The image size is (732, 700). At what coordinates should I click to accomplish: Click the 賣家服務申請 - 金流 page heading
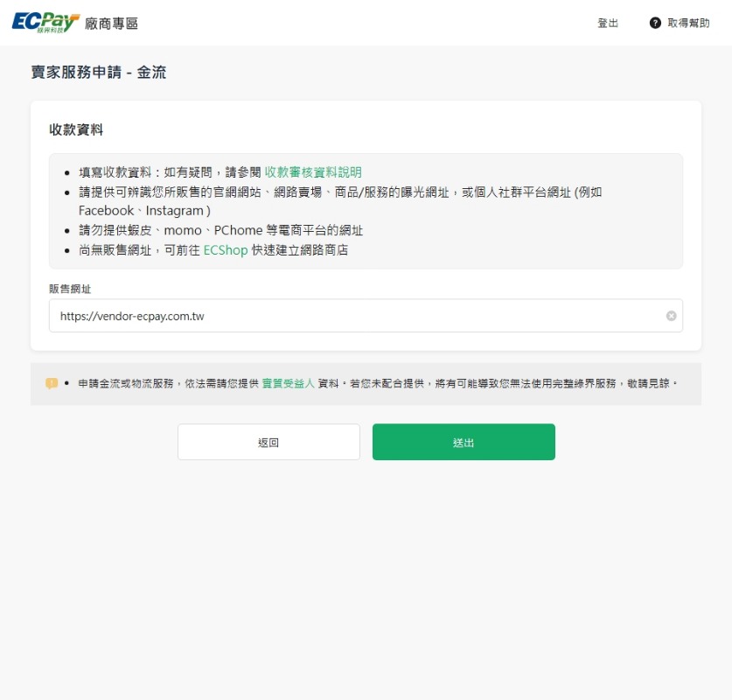click(99, 73)
